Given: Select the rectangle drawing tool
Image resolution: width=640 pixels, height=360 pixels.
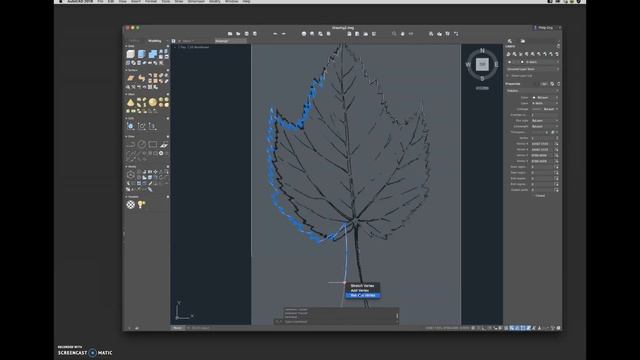Looking at the screenshot, I should coord(153,144).
